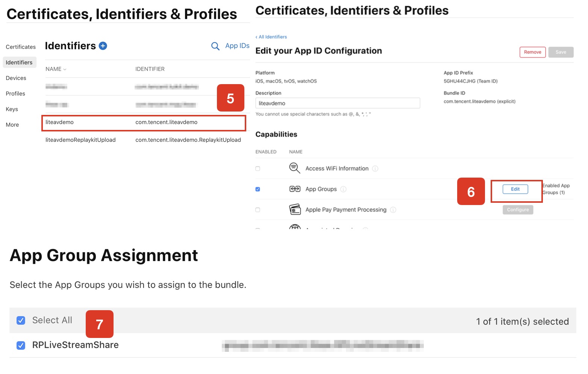The image size is (588, 374).
Task: Open the App IDs filter dropdown
Action: (237, 46)
